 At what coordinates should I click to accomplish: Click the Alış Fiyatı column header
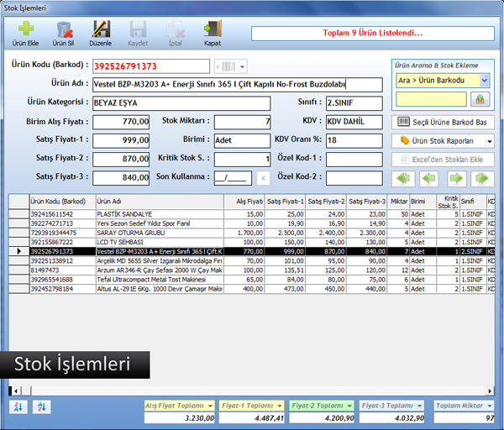[244, 202]
